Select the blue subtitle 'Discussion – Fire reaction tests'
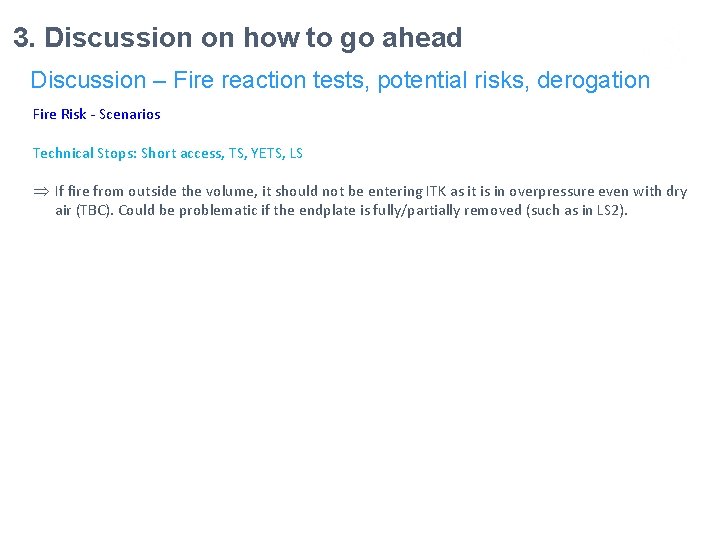The image size is (720, 540). point(200,80)
